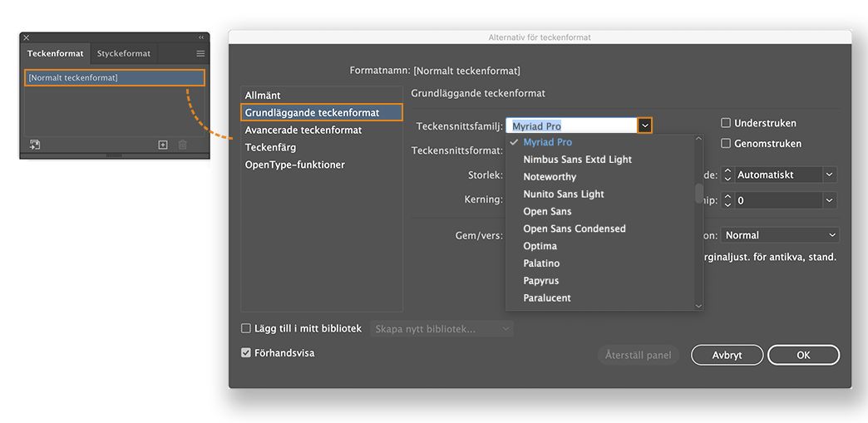Click the font list scrollbar thumb
868x423 pixels.
(x=699, y=193)
